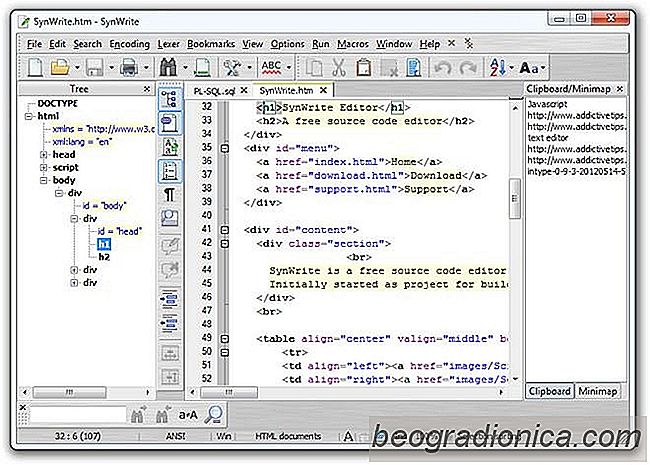Screen dimensions: 650x465
Task: Select the DOCTYPE tree item
Action: (58, 104)
